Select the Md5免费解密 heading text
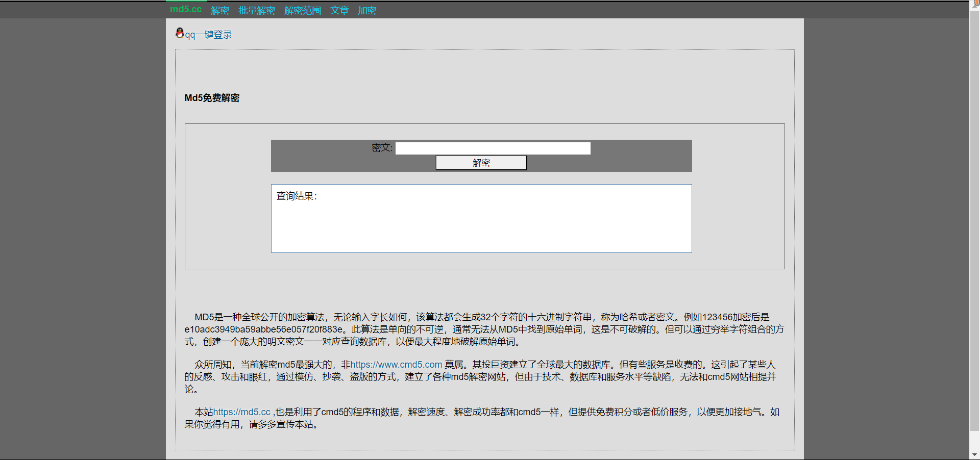This screenshot has width=980, height=460. tap(213, 98)
